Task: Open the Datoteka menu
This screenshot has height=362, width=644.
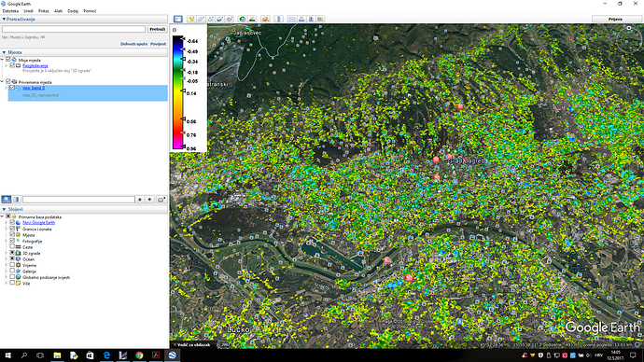Action: [10, 11]
